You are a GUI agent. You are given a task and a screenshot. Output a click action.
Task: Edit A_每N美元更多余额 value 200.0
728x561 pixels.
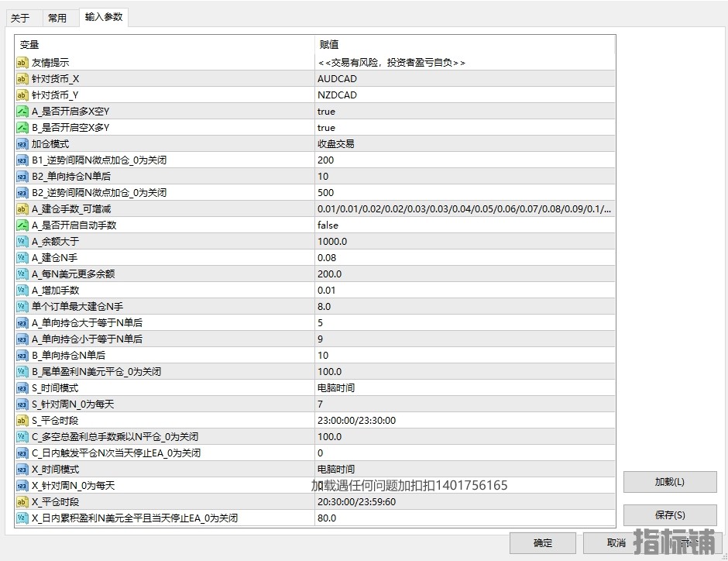465,274
